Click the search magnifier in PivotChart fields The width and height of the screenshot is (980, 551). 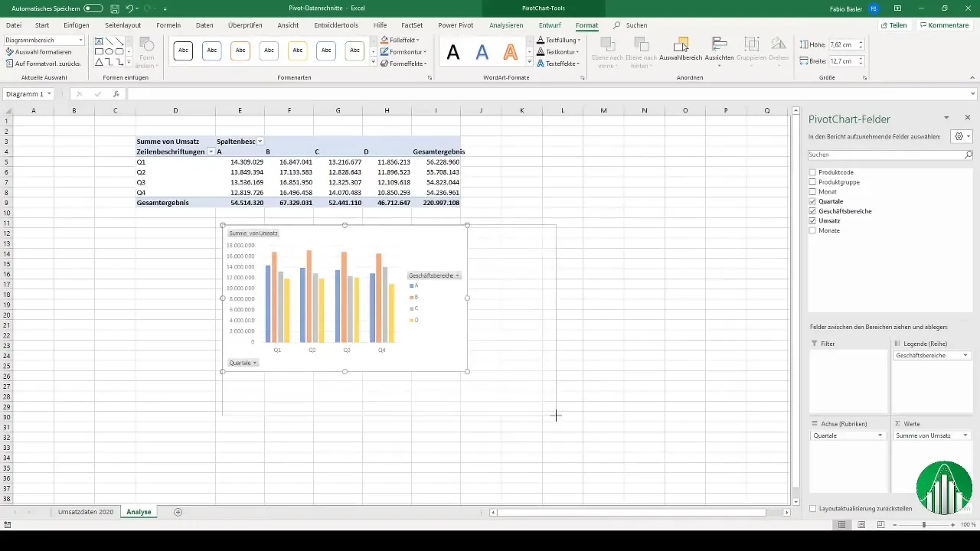[x=968, y=155]
